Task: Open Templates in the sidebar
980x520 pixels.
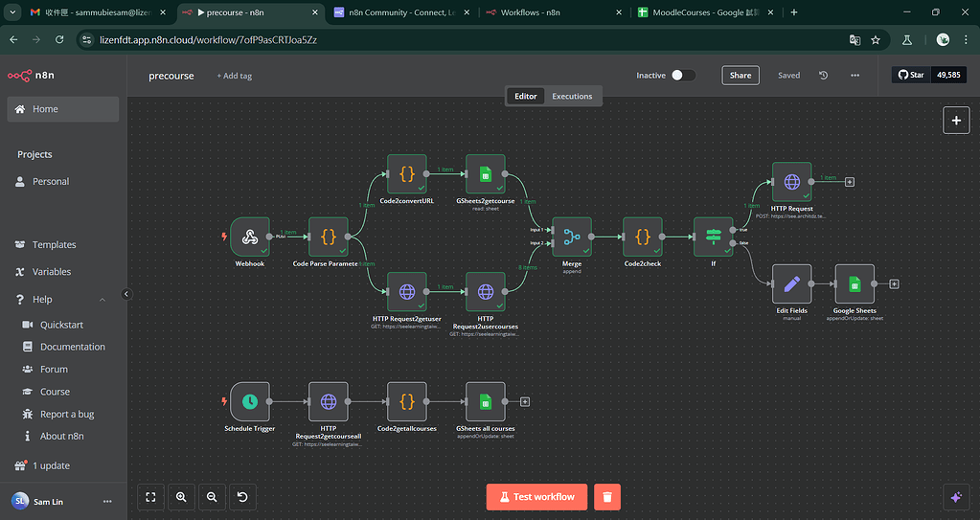Action: pyautogui.click(x=54, y=244)
